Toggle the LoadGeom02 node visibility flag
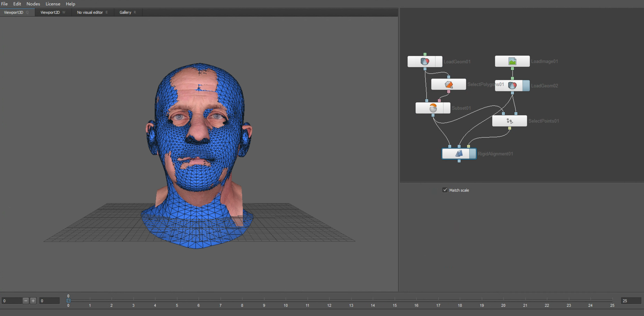The height and width of the screenshot is (316, 644). (x=526, y=86)
